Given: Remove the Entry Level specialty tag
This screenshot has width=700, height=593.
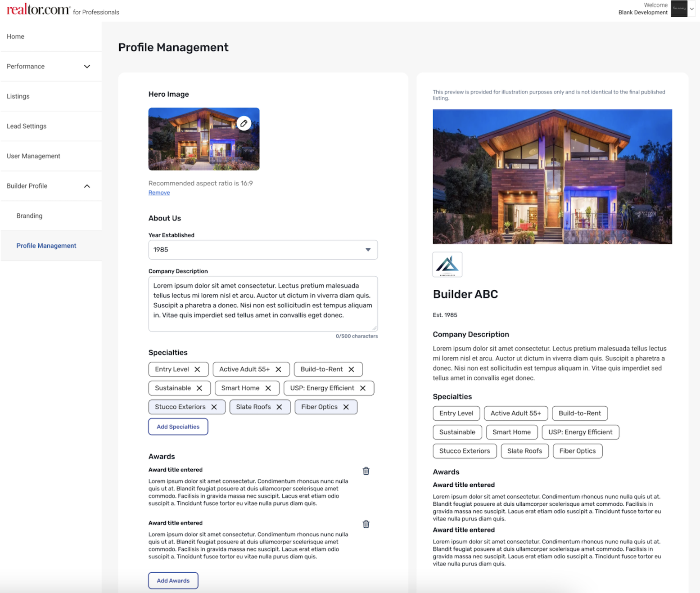Looking at the screenshot, I should click(x=197, y=369).
